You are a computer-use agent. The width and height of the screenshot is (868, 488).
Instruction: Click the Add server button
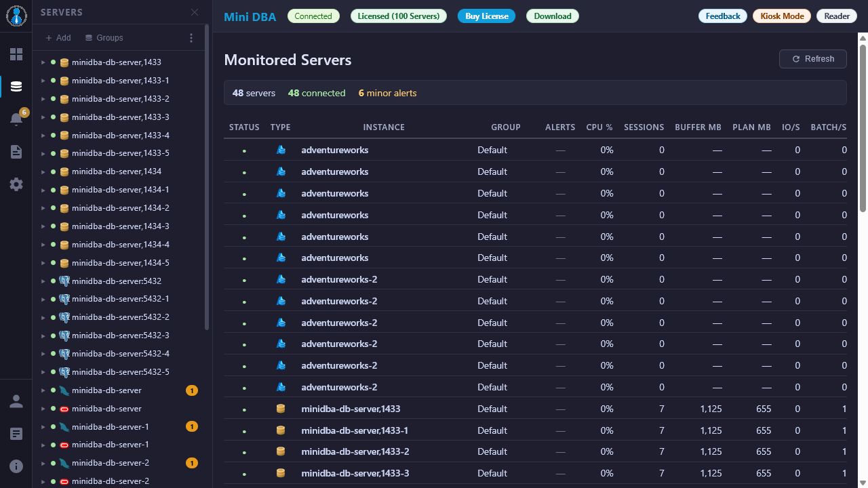58,38
